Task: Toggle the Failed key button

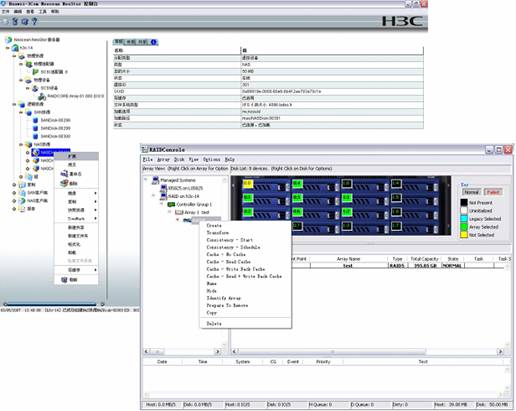Action: coord(493,192)
